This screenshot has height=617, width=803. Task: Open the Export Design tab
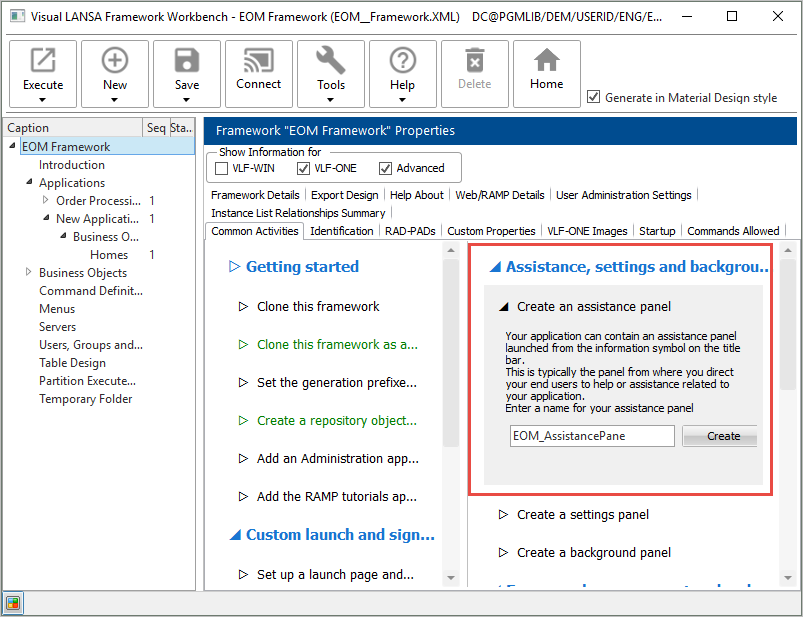tap(345, 195)
